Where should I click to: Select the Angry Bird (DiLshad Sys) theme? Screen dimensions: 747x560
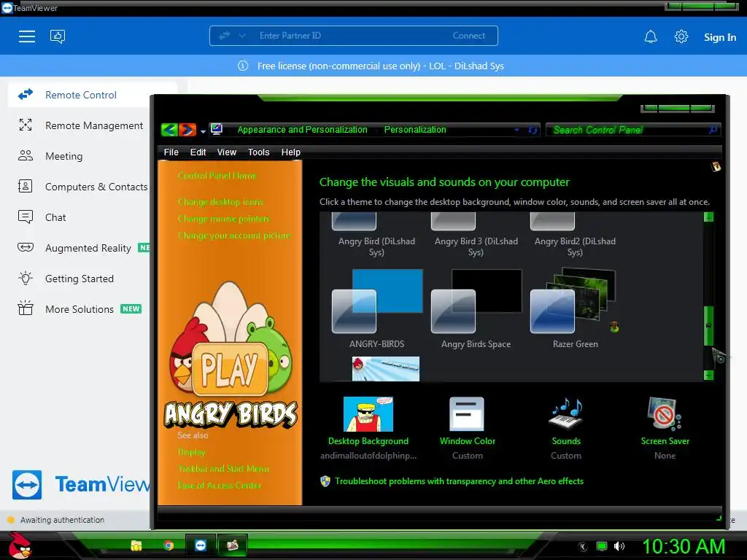click(x=376, y=236)
